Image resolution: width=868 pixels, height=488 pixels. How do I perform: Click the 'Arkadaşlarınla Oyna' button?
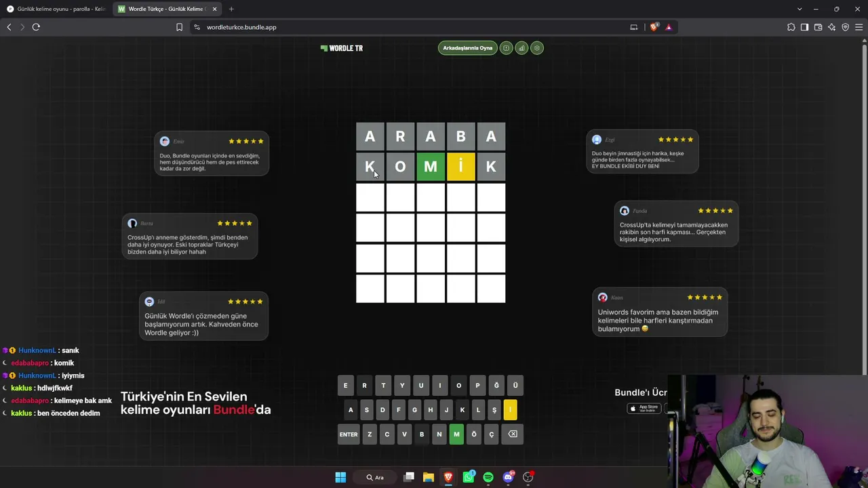pyautogui.click(x=468, y=48)
